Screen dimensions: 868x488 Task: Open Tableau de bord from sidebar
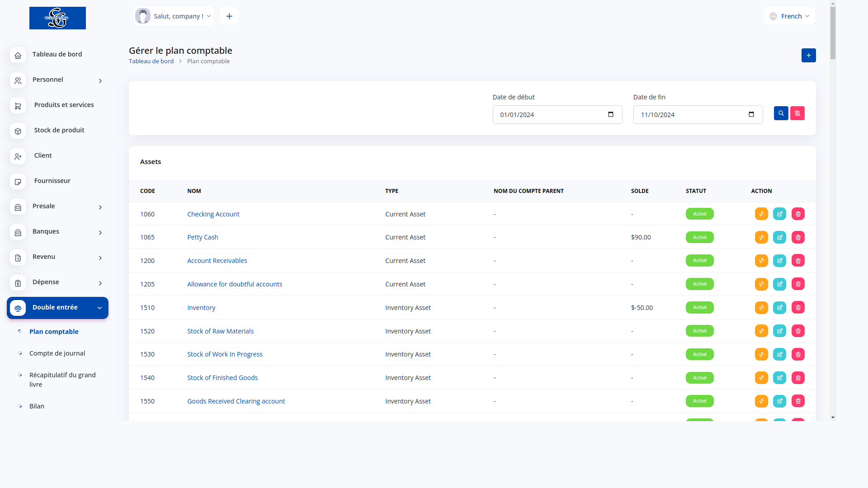click(57, 54)
